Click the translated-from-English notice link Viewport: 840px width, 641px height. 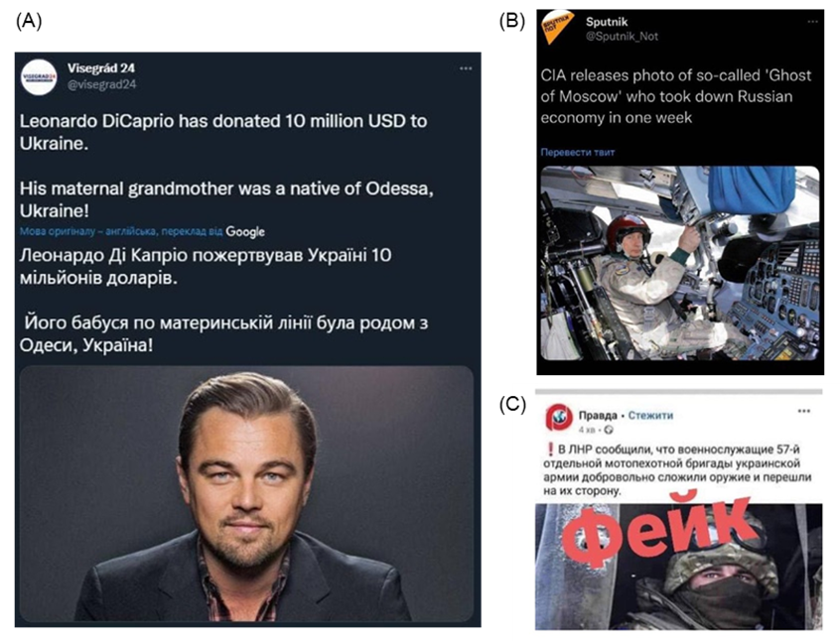pyautogui.click(x=121, y=232)
